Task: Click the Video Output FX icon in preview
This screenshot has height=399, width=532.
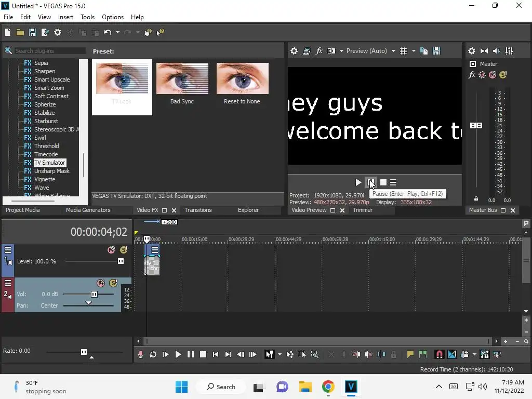Action: (x=319, y=51)
